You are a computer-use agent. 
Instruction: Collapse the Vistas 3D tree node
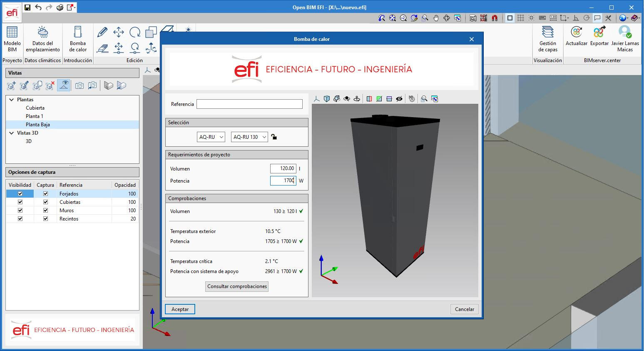(12, 133)
